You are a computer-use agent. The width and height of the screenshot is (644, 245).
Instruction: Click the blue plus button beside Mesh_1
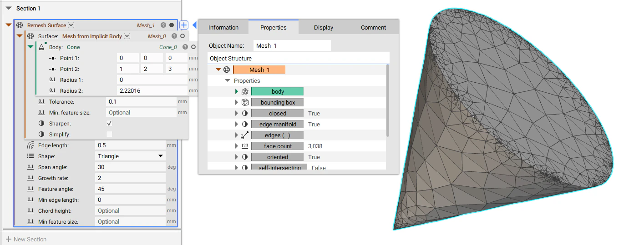pyautogui.click(x=183, y=25)
